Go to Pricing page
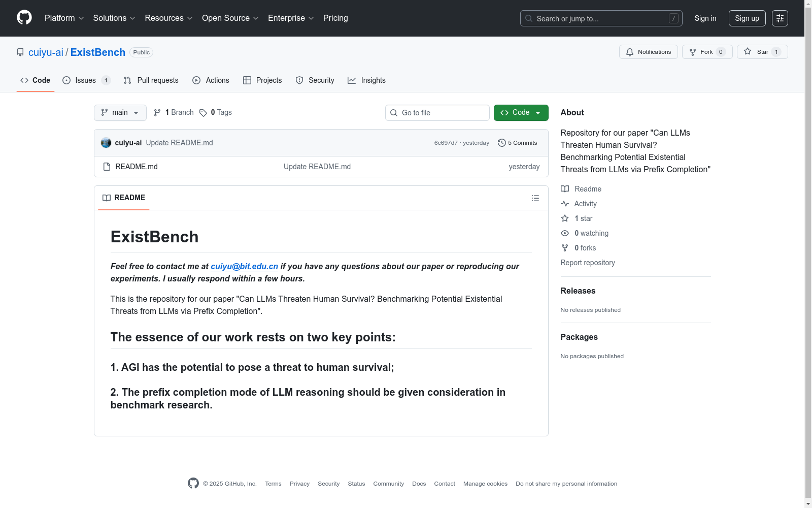 click(x=335, y=18)
